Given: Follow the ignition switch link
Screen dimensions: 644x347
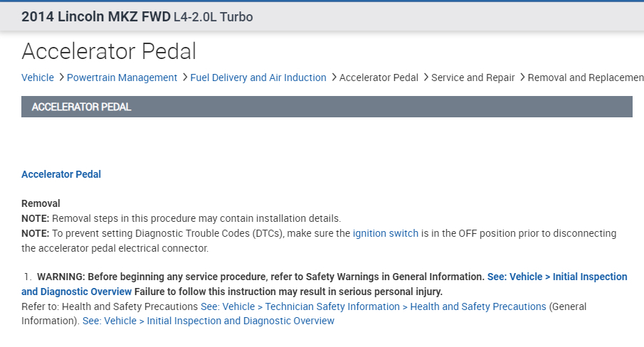Looking at the screenshot, I should click(x=386, y=233).
